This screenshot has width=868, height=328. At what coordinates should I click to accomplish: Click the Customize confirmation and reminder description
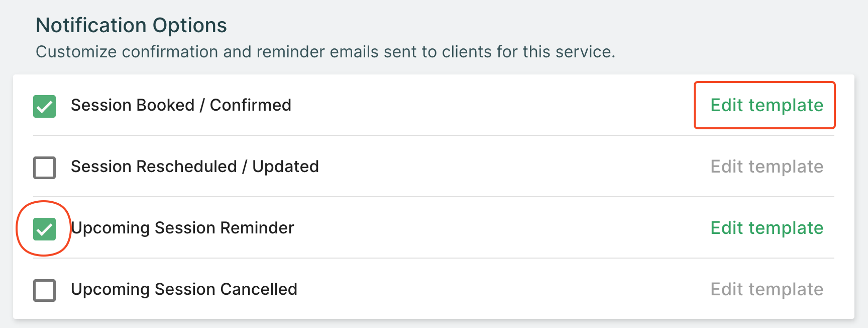[325, 52]
